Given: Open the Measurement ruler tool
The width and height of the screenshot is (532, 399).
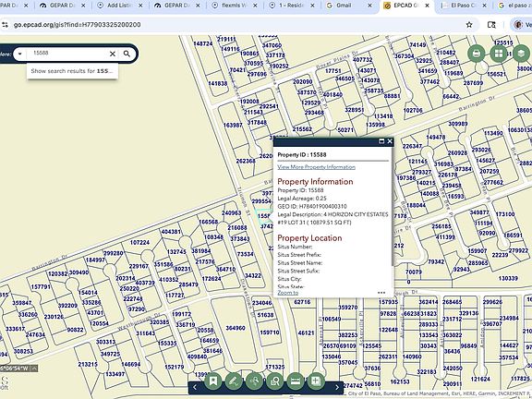Looking at the screenshot, I should [x=296, y=381].
